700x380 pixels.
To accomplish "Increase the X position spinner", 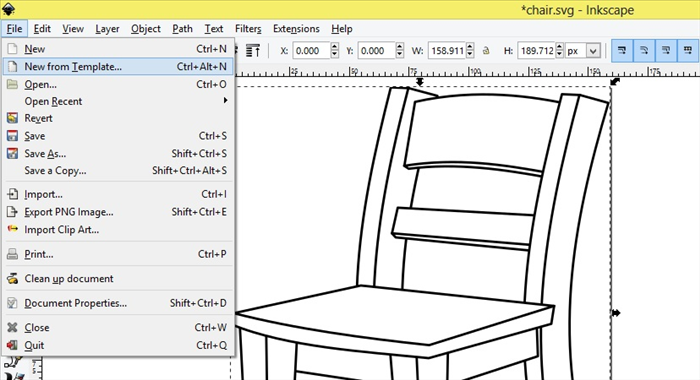I will point(334,47).
